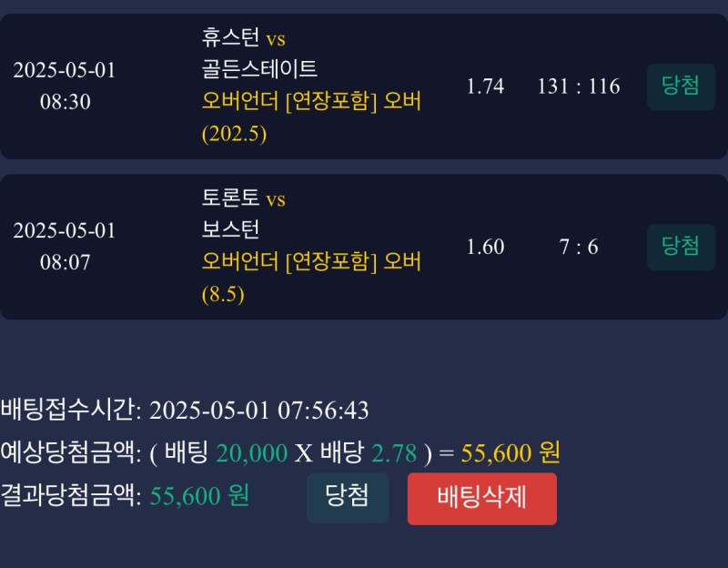Select the 골든스테이트 team name

[259, 68]
